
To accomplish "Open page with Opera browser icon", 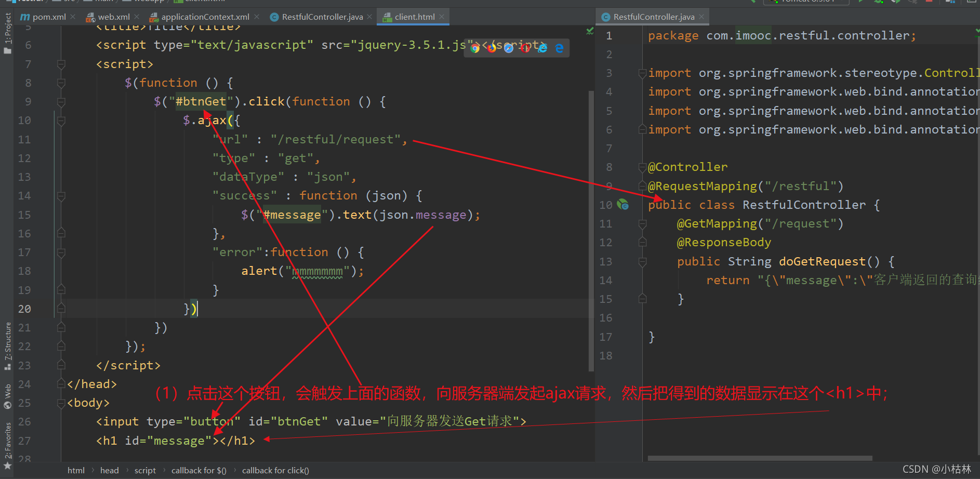I will coord(525,48).
